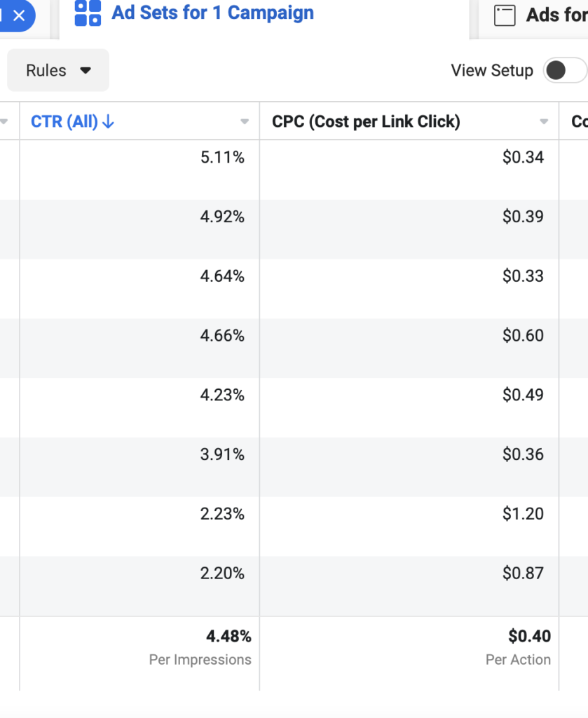Click the Per Action label
Screen dimensions: 588x718
coord(518,660)
